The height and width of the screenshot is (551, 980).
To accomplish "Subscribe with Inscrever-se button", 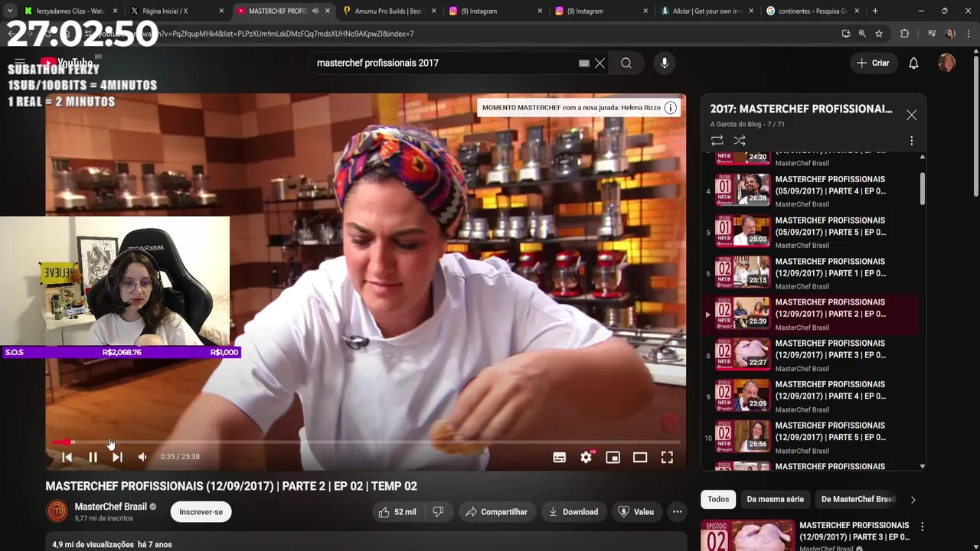I will pyautogui.click(x=201, y=512).
